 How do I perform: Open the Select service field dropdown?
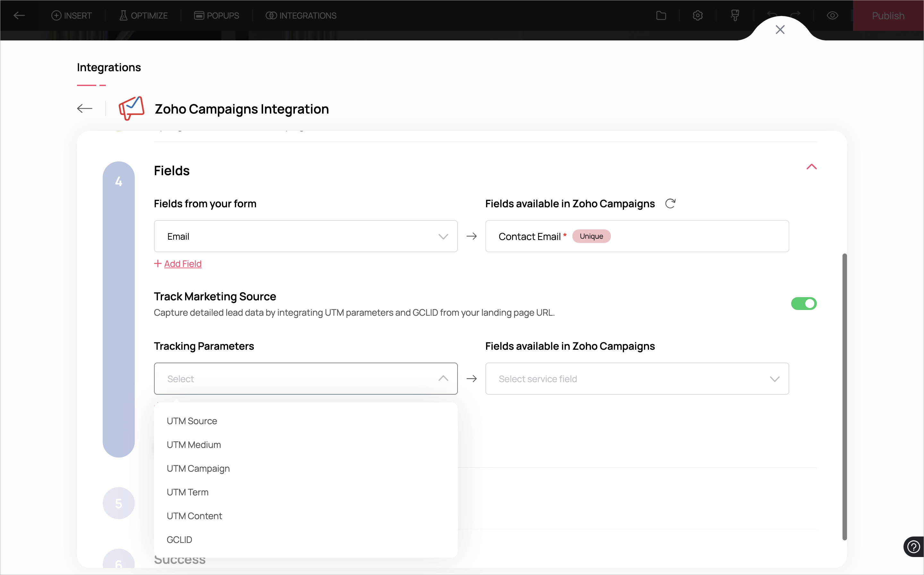pyautogui.click(x=637, y=378)
